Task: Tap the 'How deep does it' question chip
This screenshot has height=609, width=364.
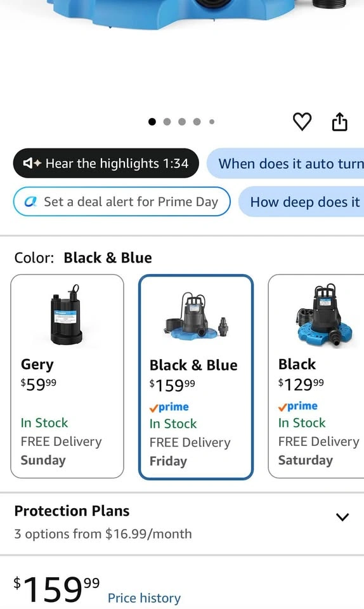Action: (x=301, y=202)
